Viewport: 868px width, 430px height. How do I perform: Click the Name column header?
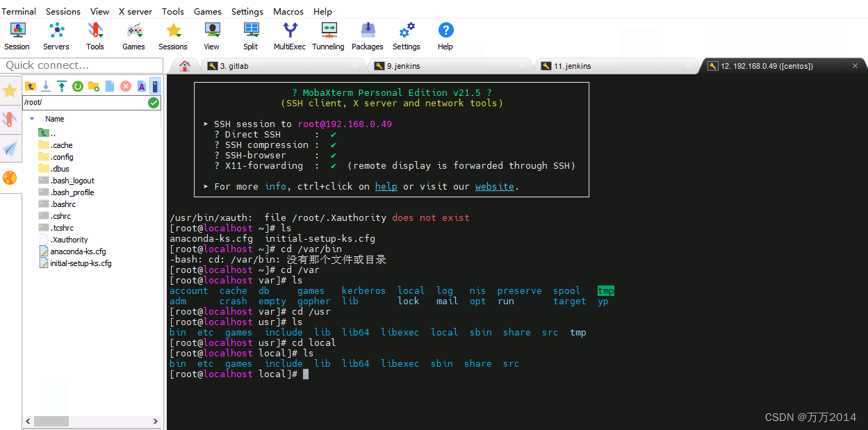click(x=55, y=119)
